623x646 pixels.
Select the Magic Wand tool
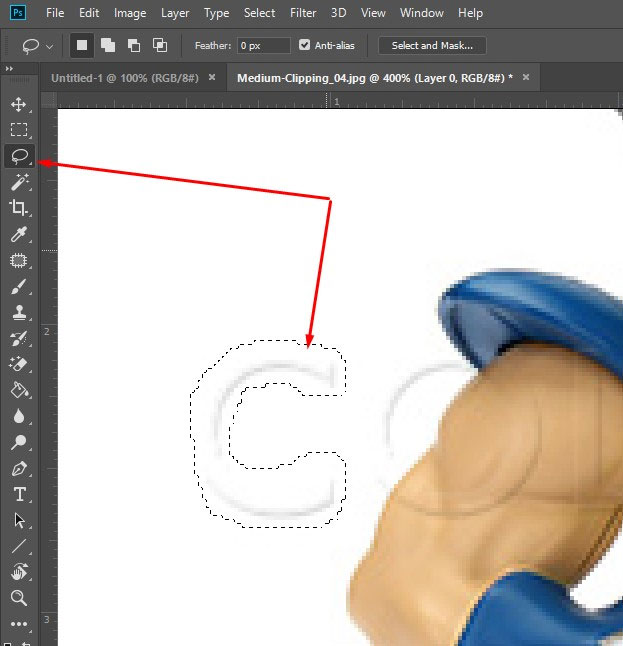19,182
